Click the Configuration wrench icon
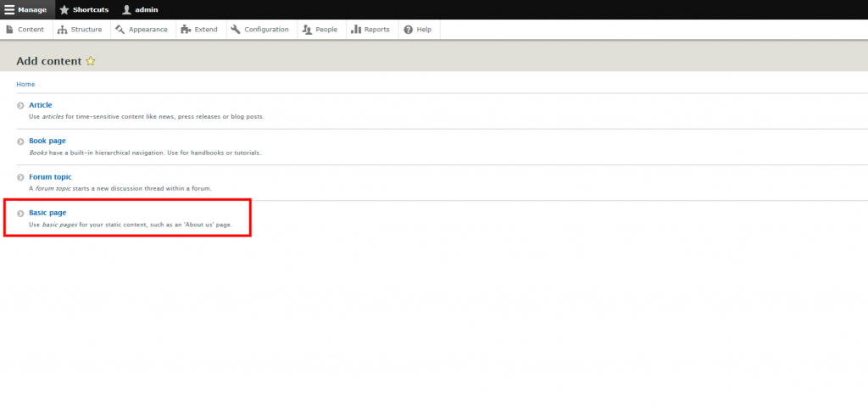The height and width of the screenshot is (406, 868). click(x=235, y=30)
